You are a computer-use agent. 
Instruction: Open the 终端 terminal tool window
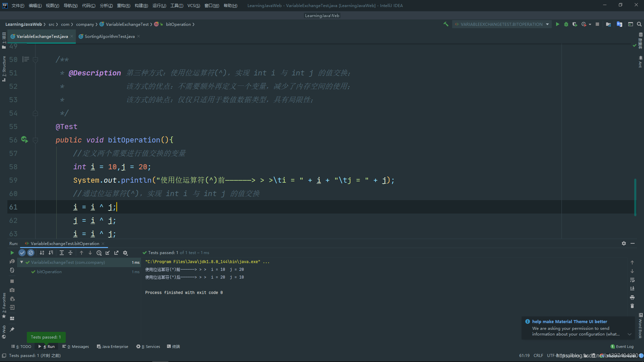coord(173,347)
